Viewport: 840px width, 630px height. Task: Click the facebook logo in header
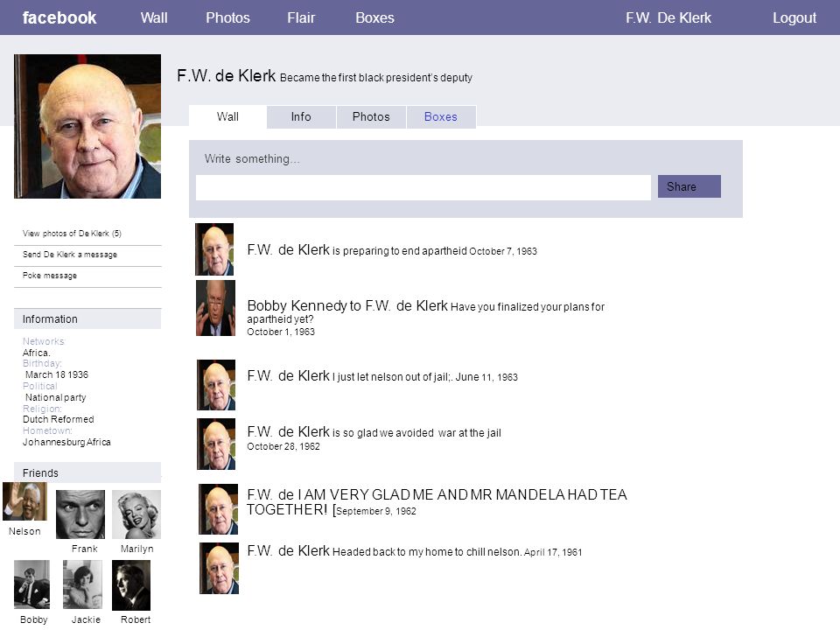pyautogui.click(x=59, y=17)
